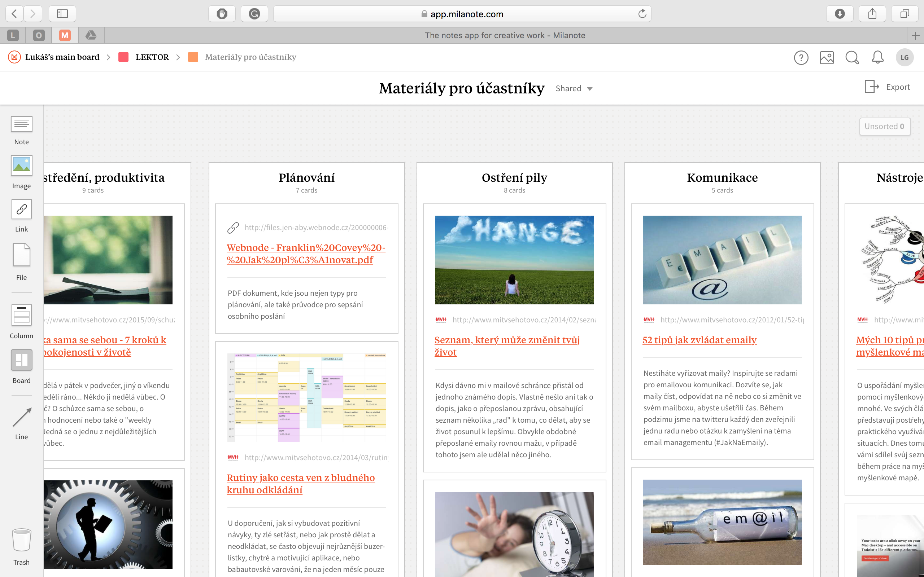Open the search magnifier icon
The height and width of the screenshot is (577, 924).
[x=852, y=58]
